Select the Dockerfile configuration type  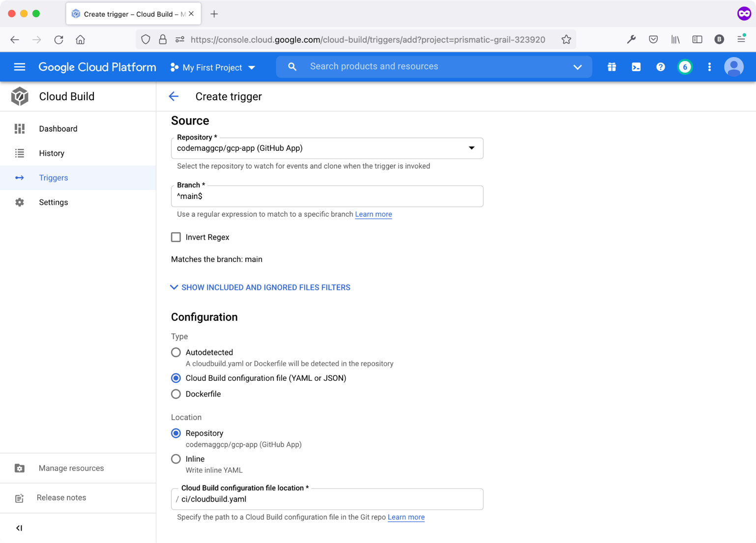tap(175, 394)
